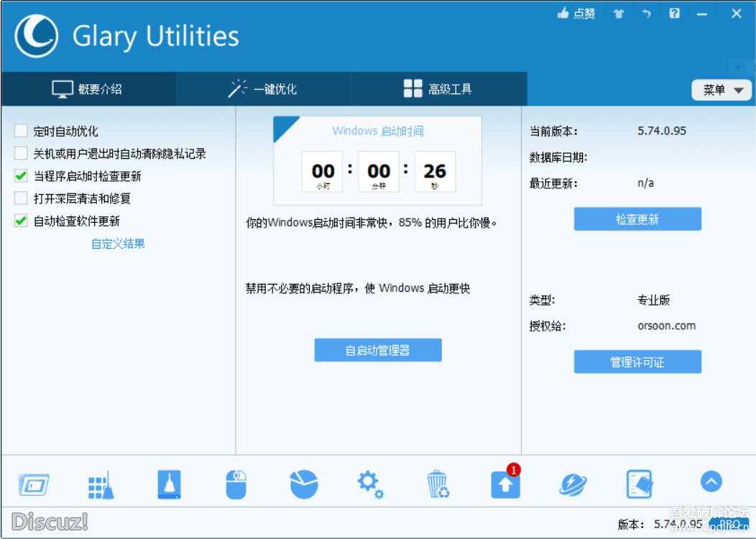Click the 自启动管理器 button
The height and width of the screenshot is (539, 756).
[x=378, y=350]
